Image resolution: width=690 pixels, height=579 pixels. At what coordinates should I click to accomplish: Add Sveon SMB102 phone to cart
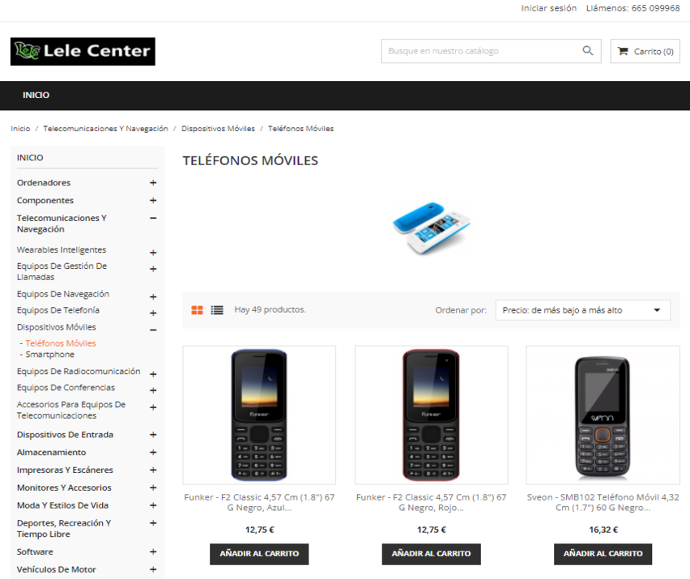pyautogui.click(x=603, y=554)
